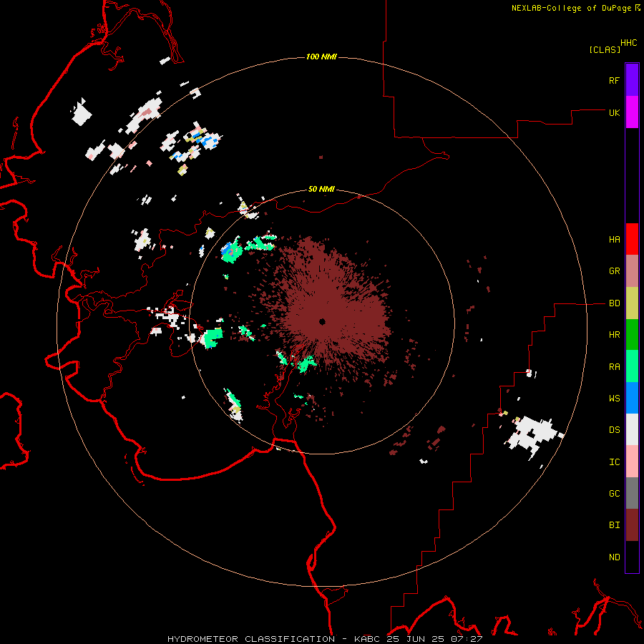Click the BD legend label
The height and width of the screenshot is (644, 644).
point(615,303)
